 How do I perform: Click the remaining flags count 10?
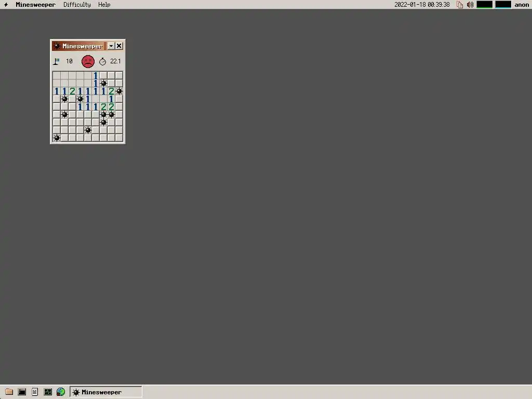click(69, 61)
